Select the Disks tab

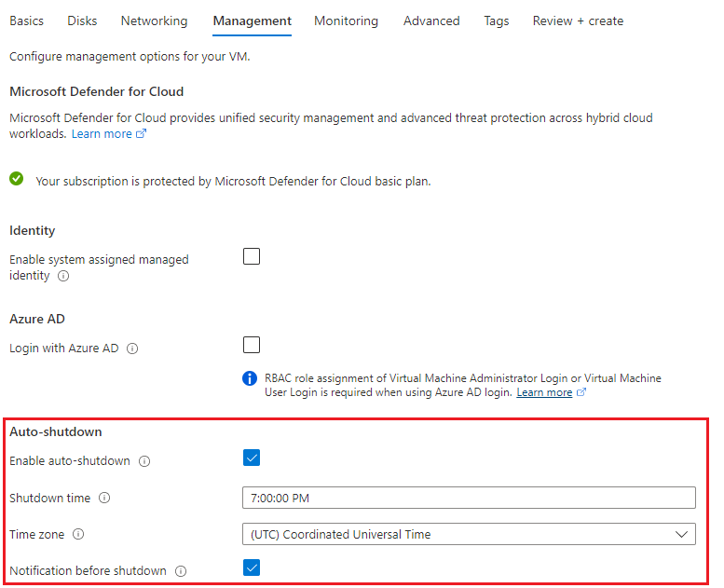(x=82, y=21)
